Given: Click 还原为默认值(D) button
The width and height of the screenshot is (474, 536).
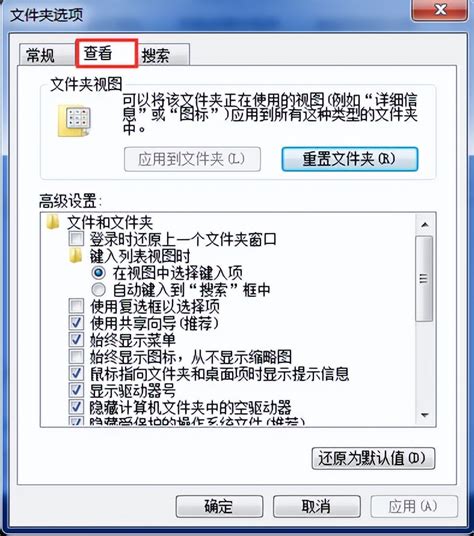Looking at the screenshot, I should click(373, 458).
